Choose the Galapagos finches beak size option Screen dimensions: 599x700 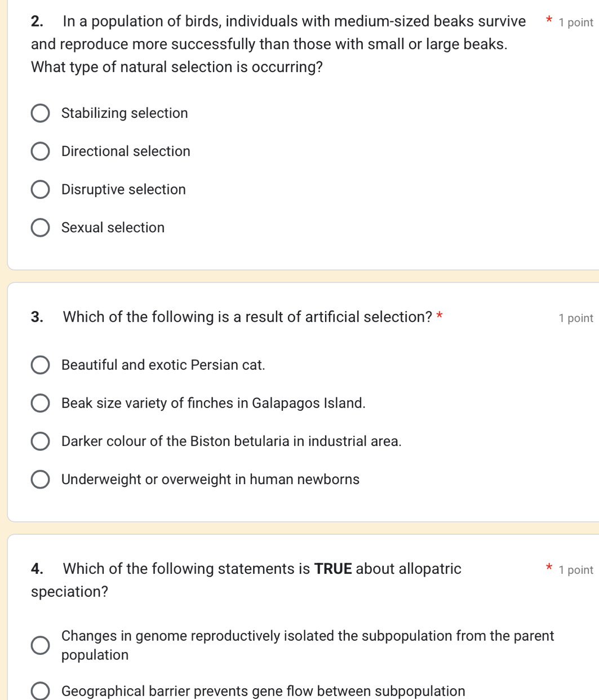[39, 404]
